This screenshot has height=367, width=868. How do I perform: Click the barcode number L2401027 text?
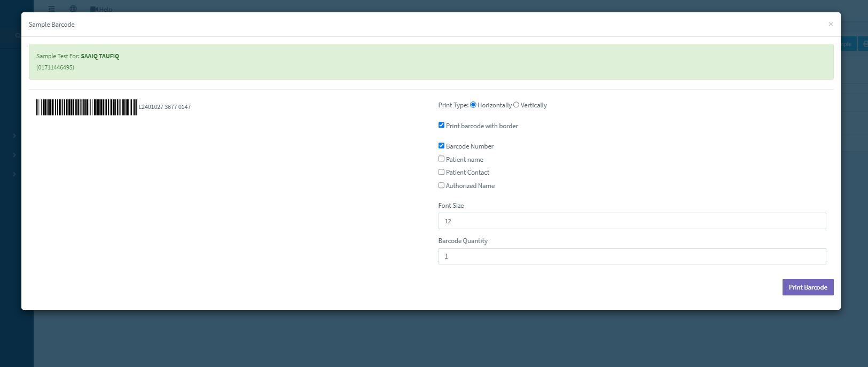coord(165,107)
